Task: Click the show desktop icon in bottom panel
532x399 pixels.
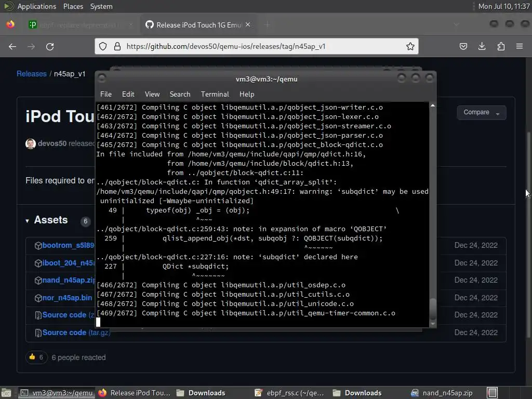Action: (x=6, y=393)
